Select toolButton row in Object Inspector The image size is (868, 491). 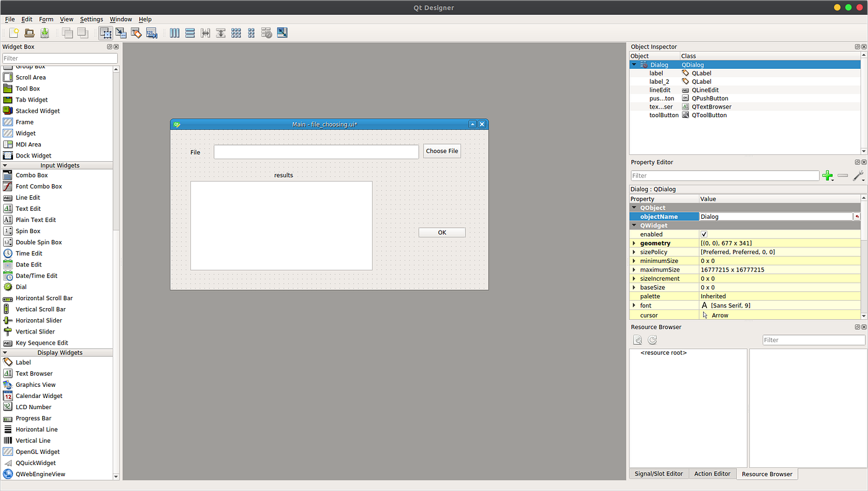click(x=745, y=115)
